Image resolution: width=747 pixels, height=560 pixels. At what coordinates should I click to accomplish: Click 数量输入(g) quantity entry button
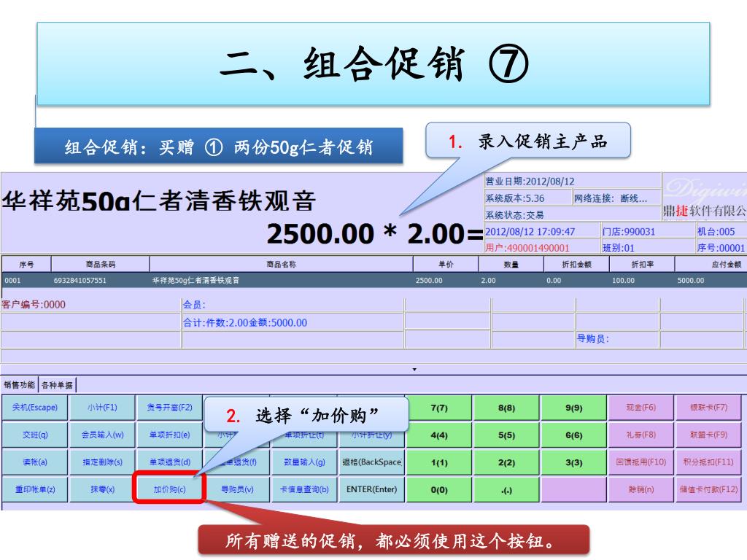(x=304, y=462)
